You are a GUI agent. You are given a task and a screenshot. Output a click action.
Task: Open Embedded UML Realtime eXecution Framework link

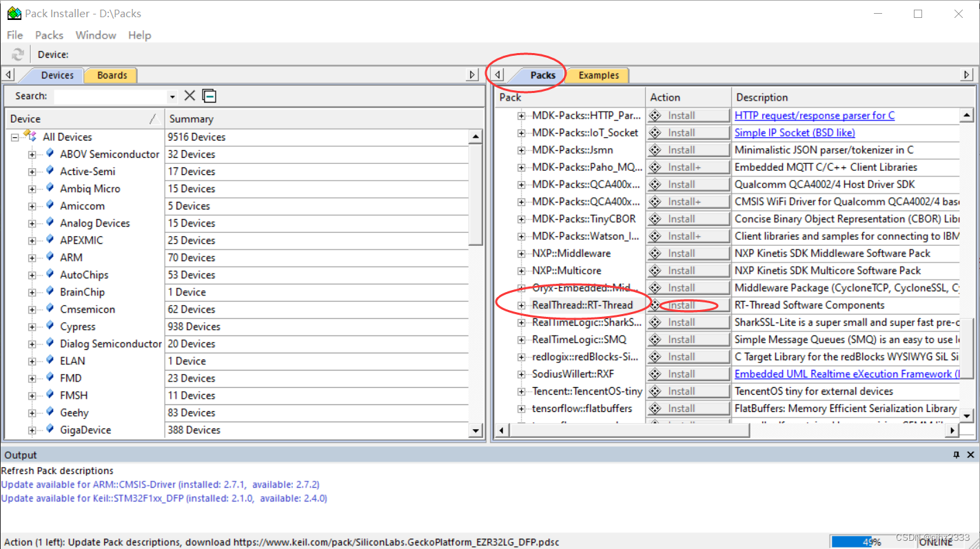point(847,374)
